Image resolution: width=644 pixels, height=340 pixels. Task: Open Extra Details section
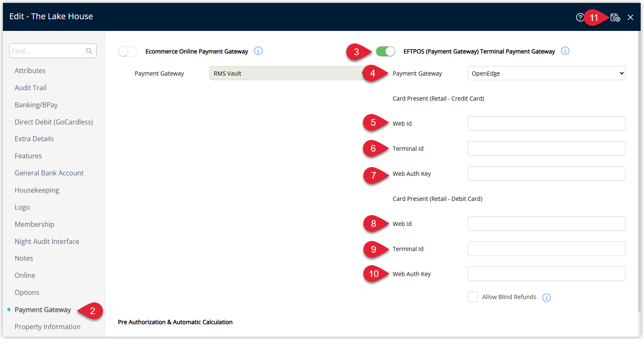coord(34,139)
